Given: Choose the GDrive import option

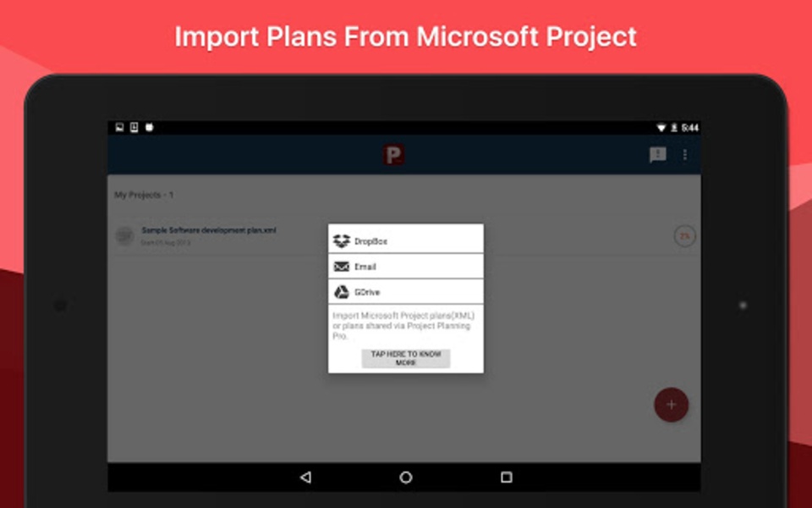Looking at the screenshot, I should coord(406,292).
